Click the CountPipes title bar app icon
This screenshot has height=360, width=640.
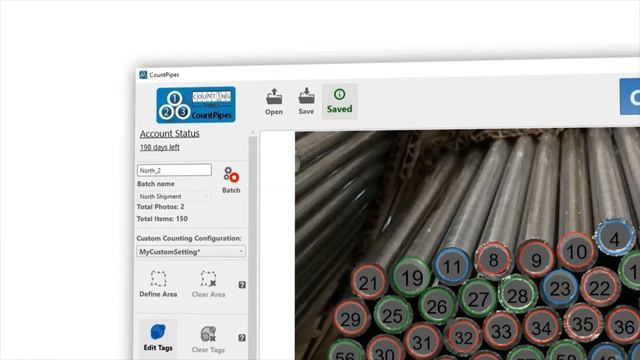[143, 75]
